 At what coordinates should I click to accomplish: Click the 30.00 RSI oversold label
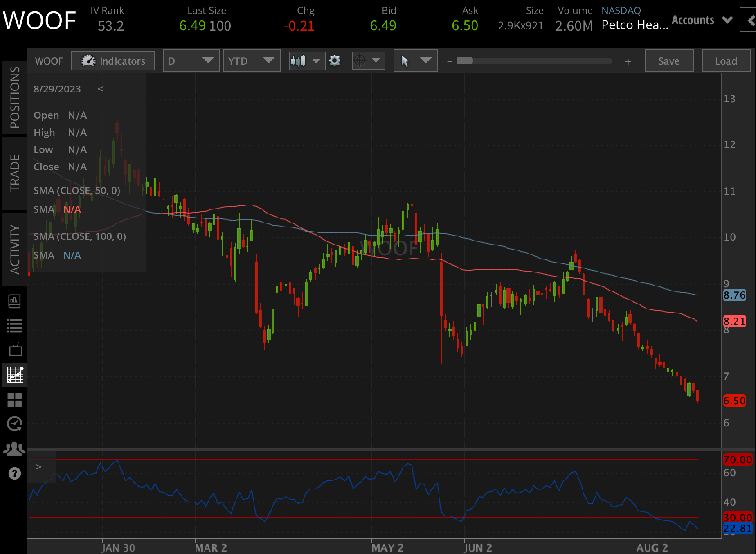click(x=738, y=518)
